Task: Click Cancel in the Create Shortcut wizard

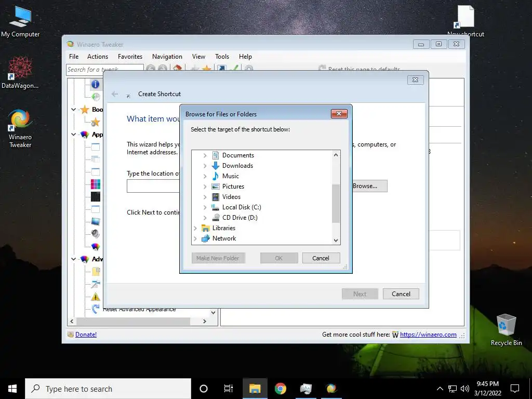Action: pos(401,294)
